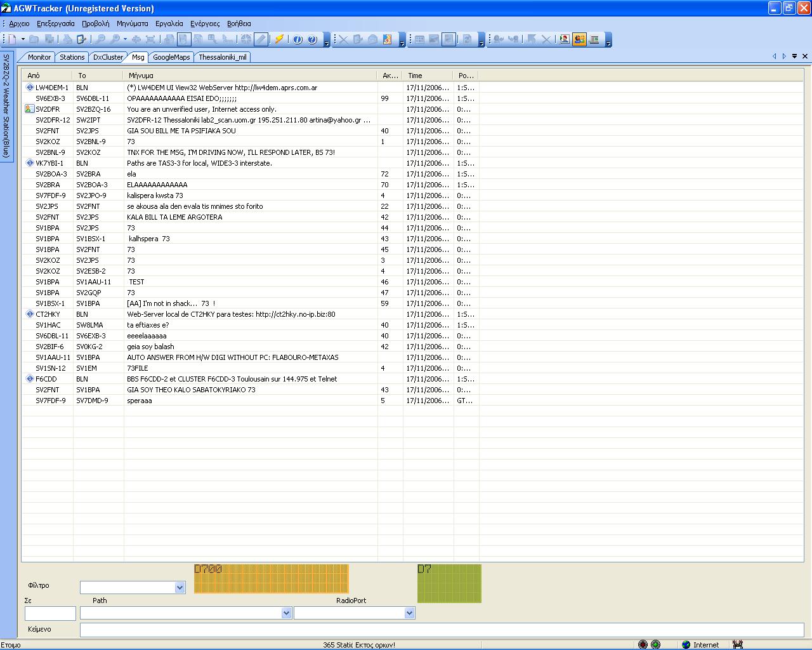The height and width of the screenshot is (650, 812).
Task: Click the Internet globe status bar icon
Action: (686, 645)
